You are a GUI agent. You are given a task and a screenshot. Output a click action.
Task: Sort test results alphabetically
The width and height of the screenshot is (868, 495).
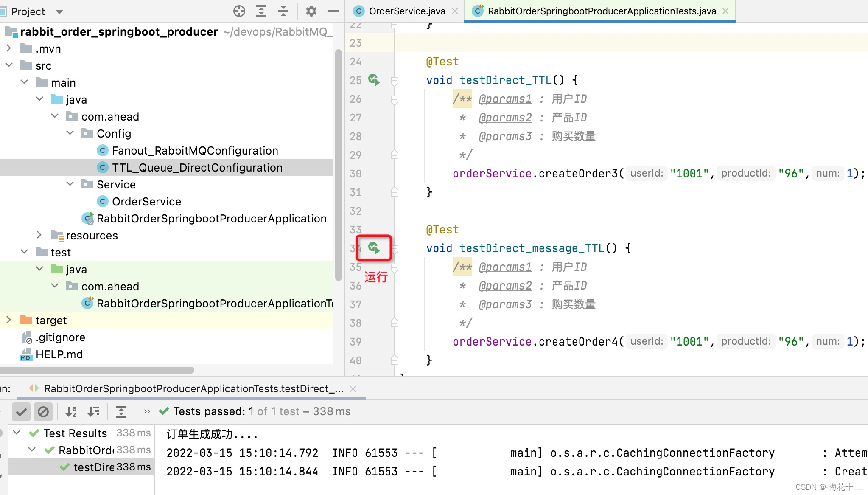point(71,411)
